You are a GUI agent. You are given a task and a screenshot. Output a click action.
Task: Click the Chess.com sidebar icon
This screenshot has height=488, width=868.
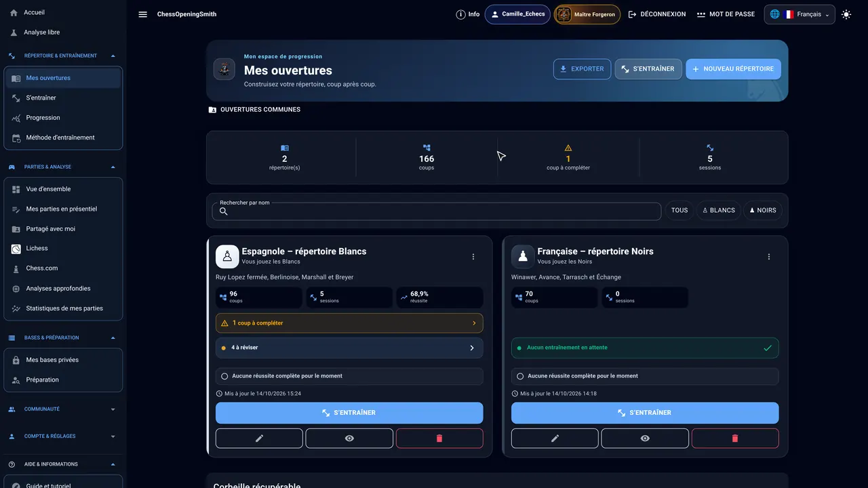click(16, 268)
